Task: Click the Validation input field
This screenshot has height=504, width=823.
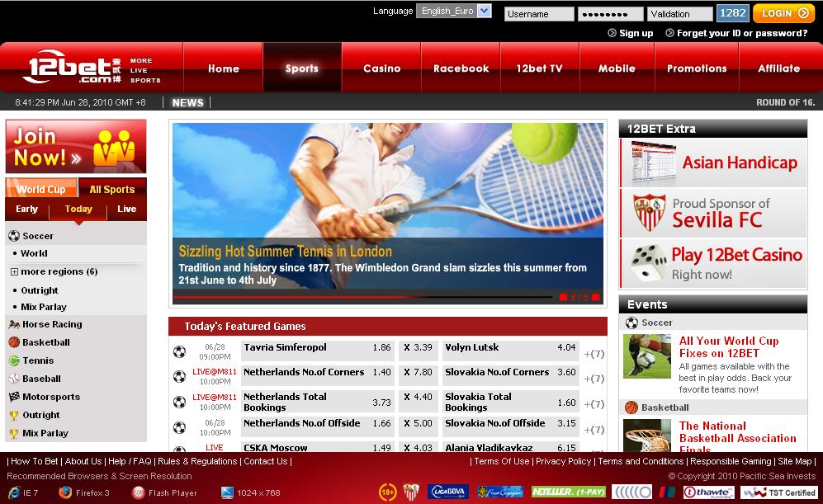Action: (x=679, y=14)
